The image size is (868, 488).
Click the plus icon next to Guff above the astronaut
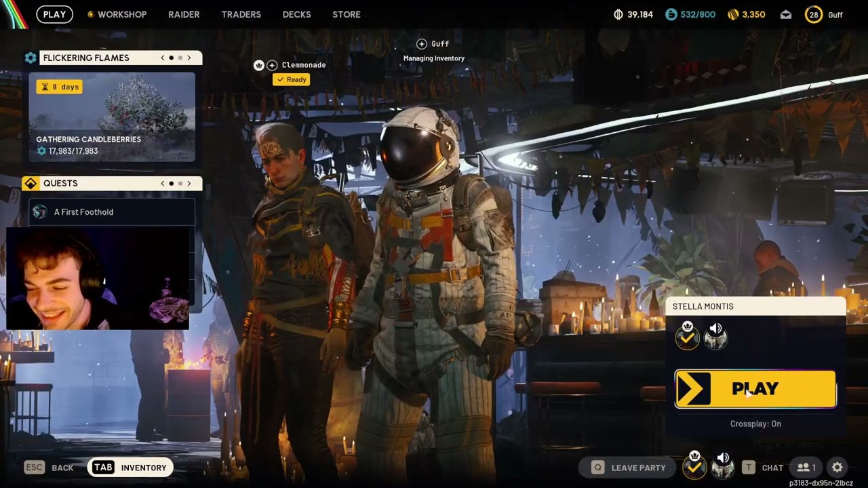click(x=422, y=44)
